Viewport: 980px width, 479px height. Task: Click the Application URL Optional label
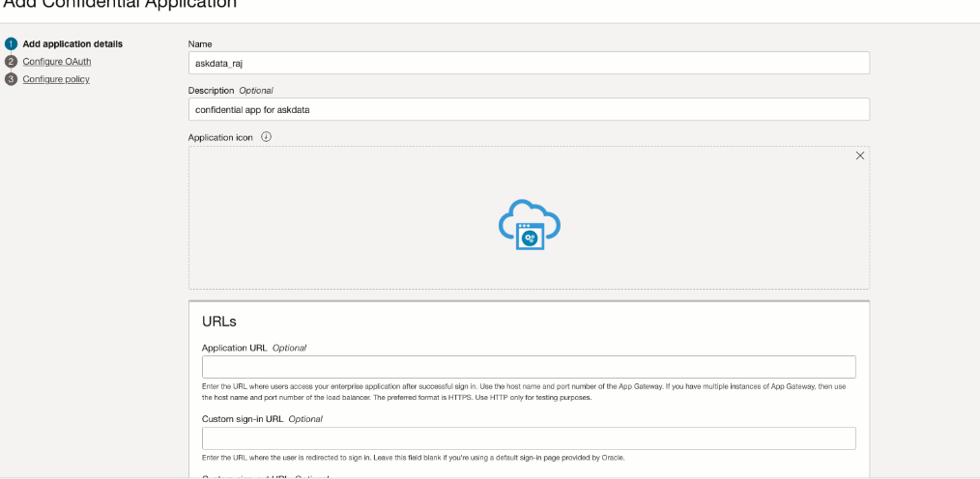tap(254, 348)
